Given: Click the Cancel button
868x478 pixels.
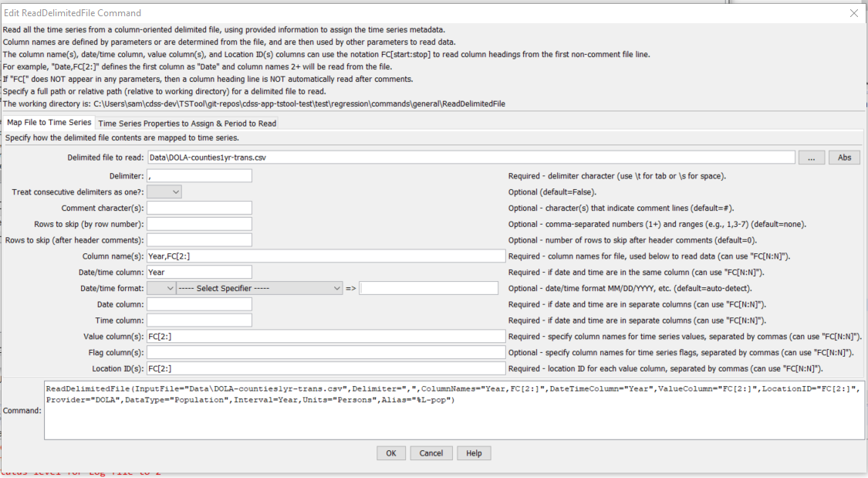Looking at the screenshot, I should coord(431,453).
